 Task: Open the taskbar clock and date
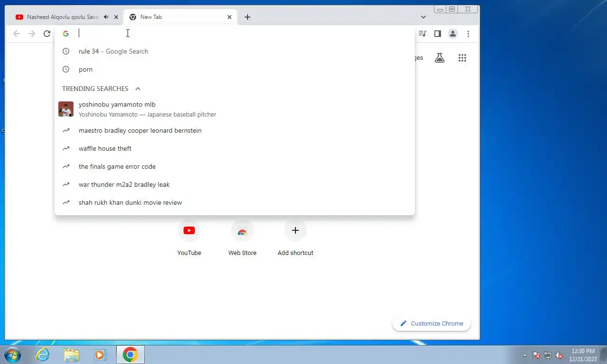point(582,355)
